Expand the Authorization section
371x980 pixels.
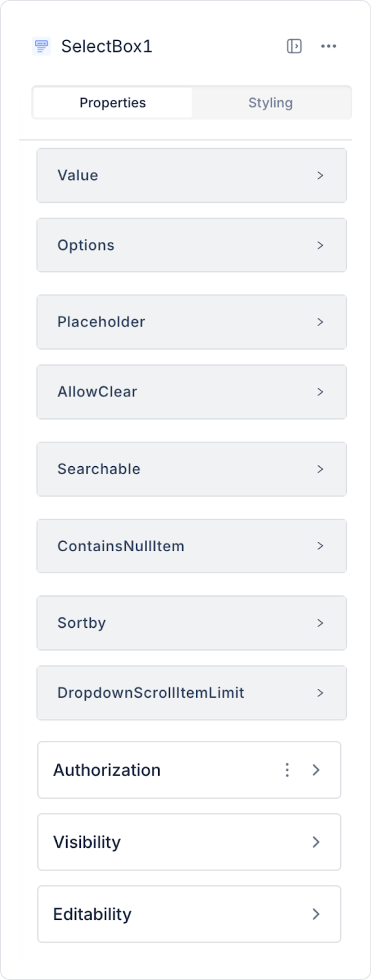(189, 770)
